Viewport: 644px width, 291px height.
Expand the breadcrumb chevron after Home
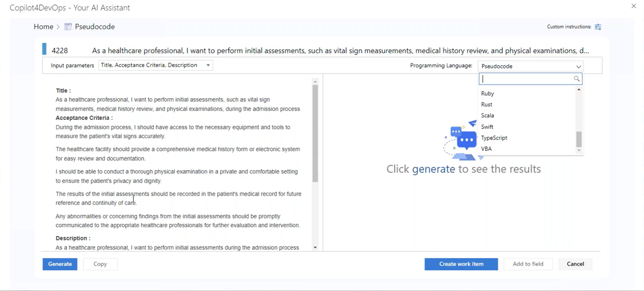(58, 27)
